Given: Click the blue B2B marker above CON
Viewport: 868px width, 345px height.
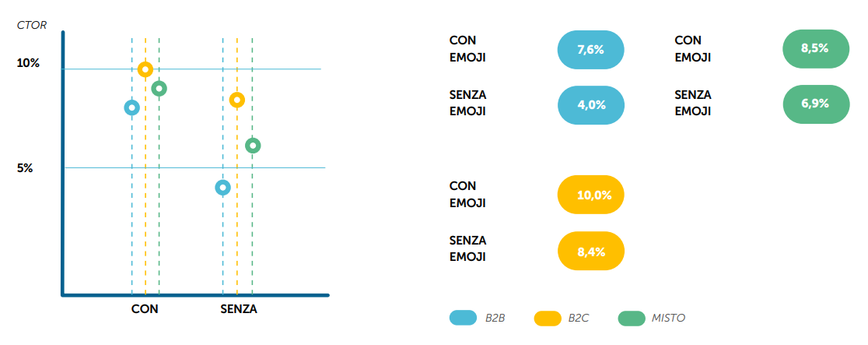Looking at the screenshot, I should pyautogui.click(x=131, y=107).
